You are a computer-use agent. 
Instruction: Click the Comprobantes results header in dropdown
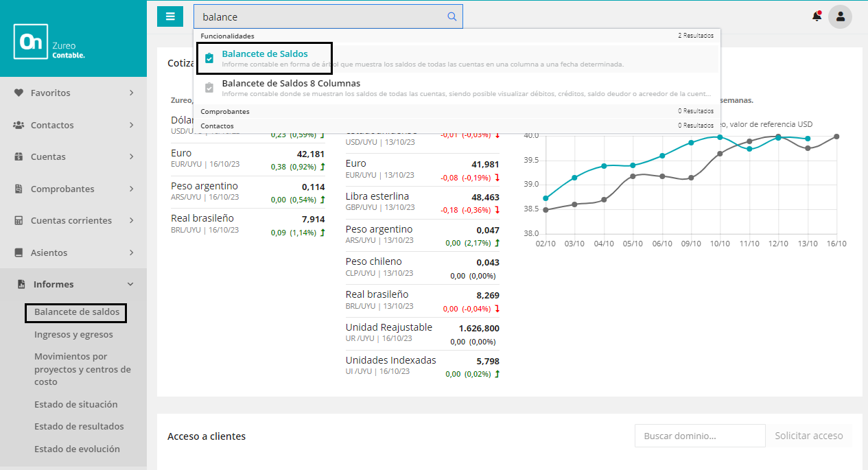tap(457, 111)
